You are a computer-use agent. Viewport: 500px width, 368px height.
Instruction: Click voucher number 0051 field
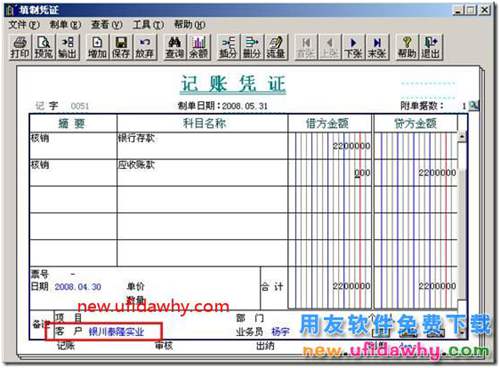tap(80, 106)
